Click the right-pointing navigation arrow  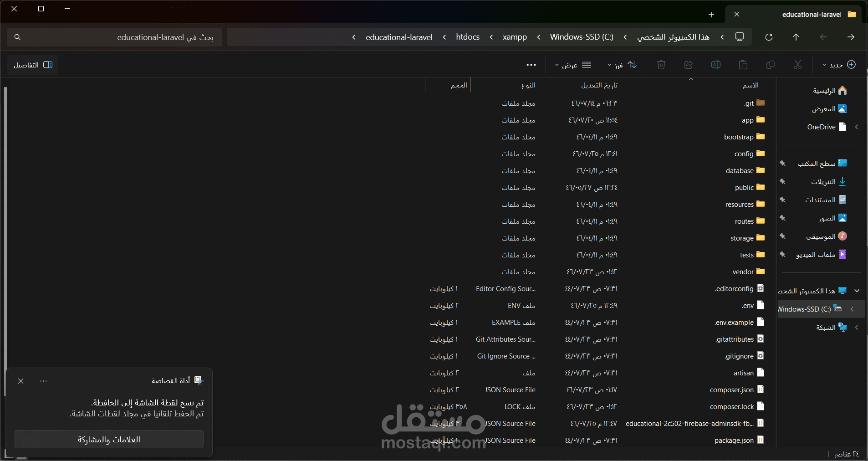851,37
